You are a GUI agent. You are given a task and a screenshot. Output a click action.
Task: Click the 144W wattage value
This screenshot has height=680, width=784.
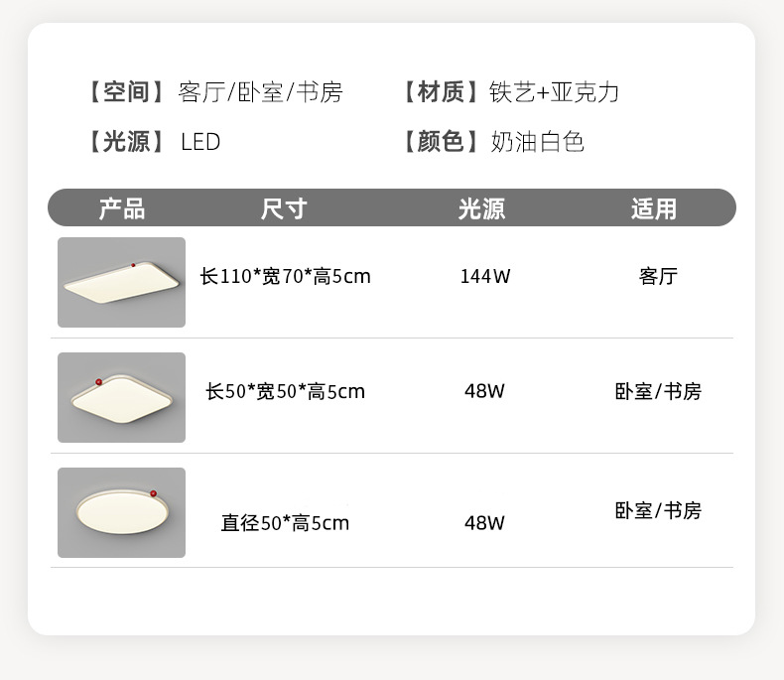(485, 277)
